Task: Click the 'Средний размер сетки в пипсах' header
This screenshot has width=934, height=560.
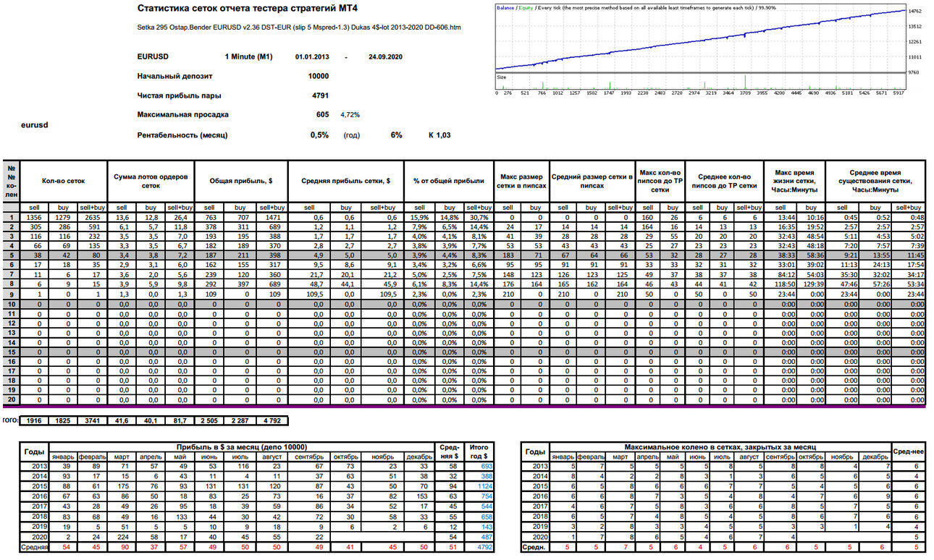Action: coord(592,180)
